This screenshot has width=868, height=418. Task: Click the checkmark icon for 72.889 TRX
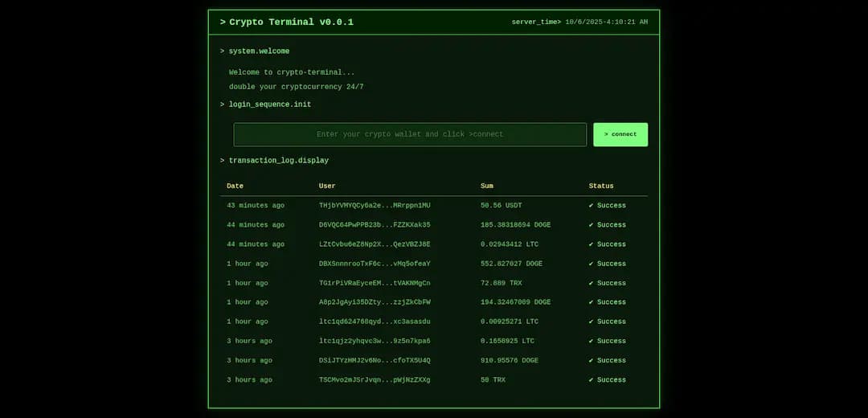tap(592, 283)
